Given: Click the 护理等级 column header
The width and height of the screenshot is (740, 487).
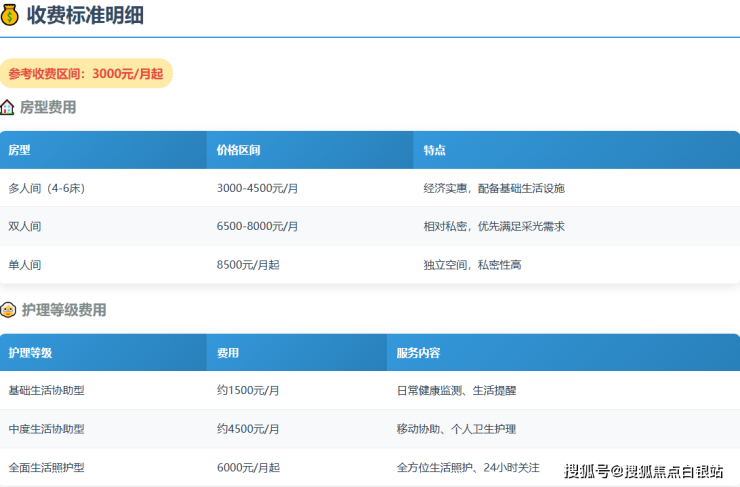Looking at the screenshot, I should 30,353.
